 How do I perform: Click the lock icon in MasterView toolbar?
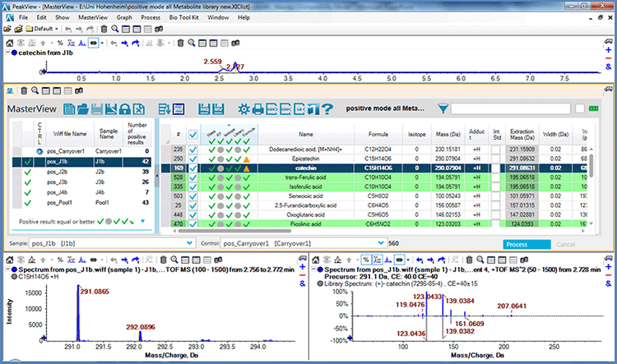(126, 108)
